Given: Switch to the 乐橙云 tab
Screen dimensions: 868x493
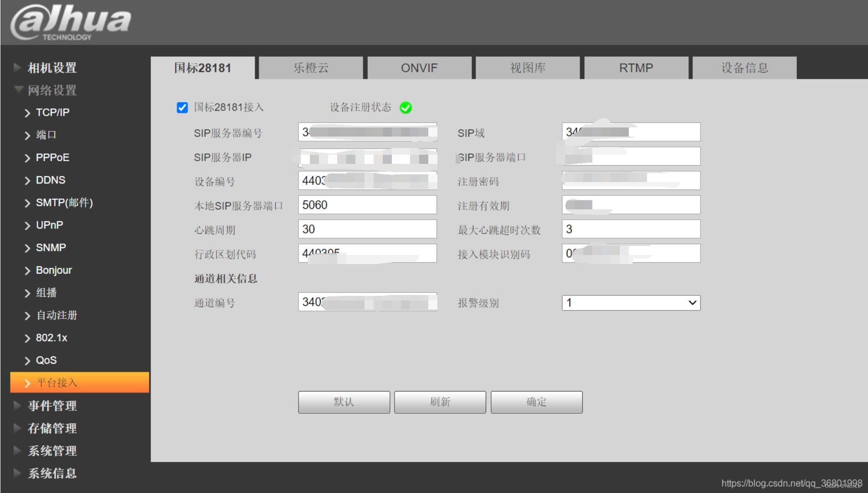Looking at the screenshot, I should click(x=311, y=68).
